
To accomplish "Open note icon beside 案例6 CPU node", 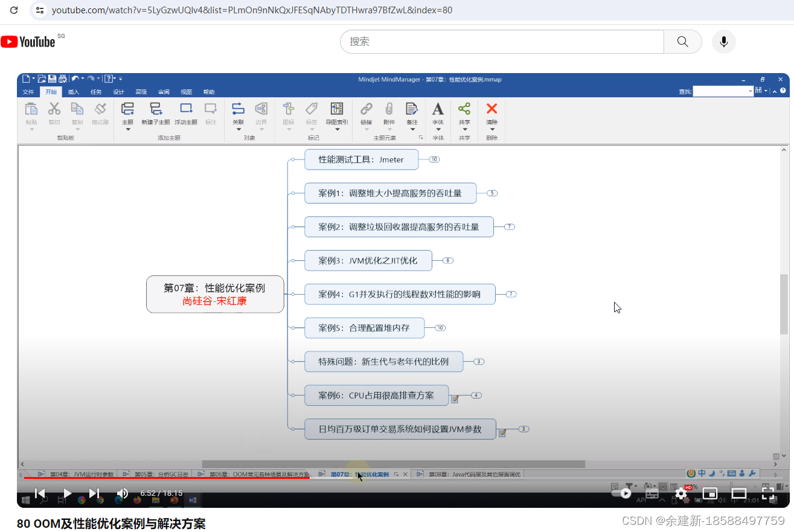I will click(x=455, y=399).
